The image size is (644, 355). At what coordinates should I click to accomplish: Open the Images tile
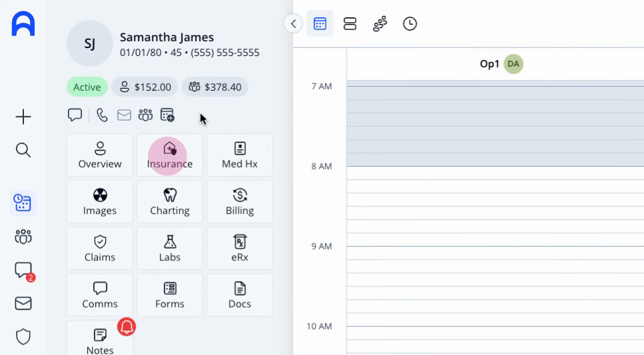[x=100, y=202]
